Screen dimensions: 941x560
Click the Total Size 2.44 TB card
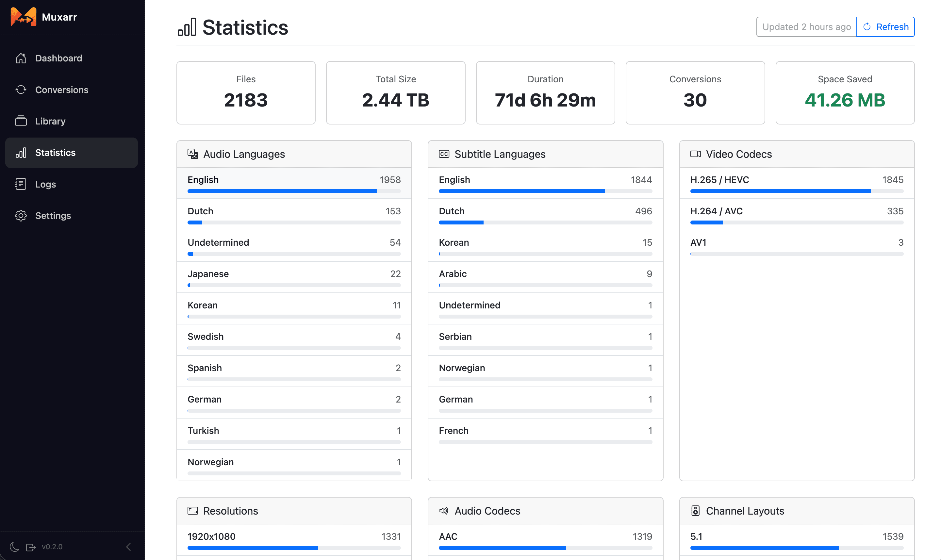pyautogui.click(x=396, y=93)
